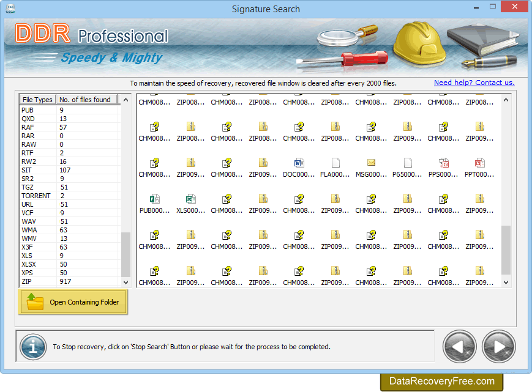532x392 pixels.
Task: Click the next arrow navigation button
Action: [x=498, y=347]
